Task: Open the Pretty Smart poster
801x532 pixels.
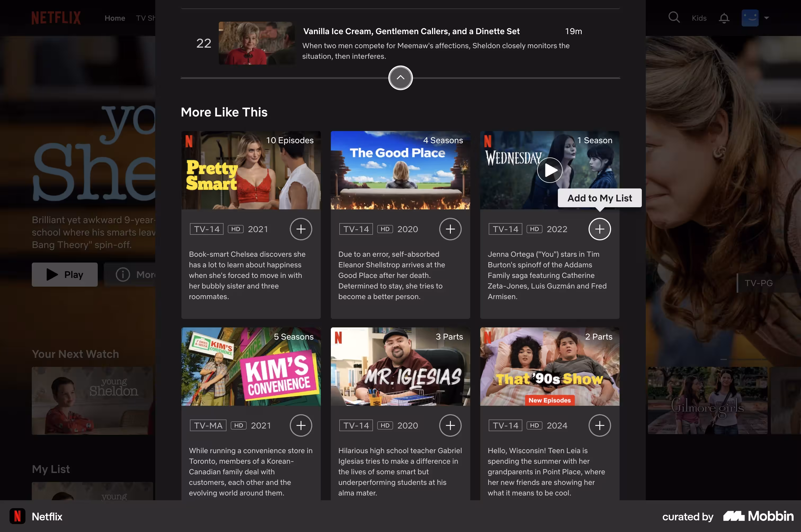Action: [251, 170]
